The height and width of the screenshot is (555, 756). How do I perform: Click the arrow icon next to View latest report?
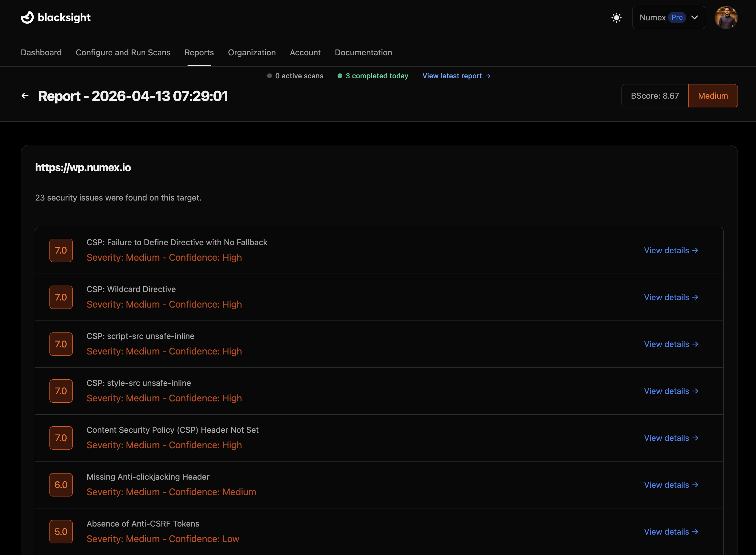click(488, 76)
